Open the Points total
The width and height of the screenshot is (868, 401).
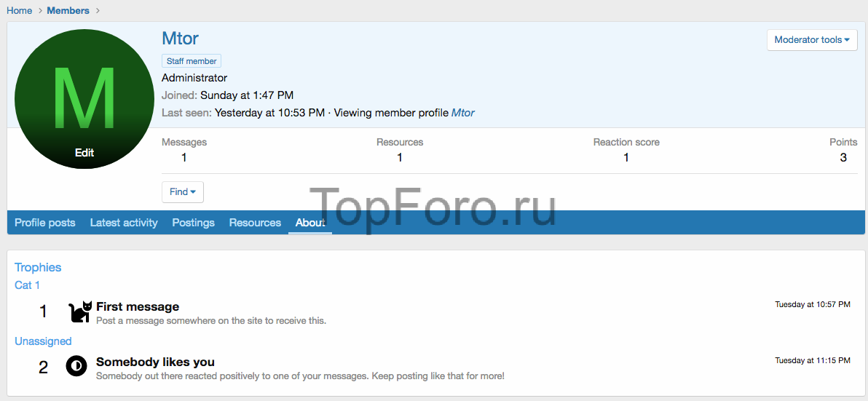point(843,157)
